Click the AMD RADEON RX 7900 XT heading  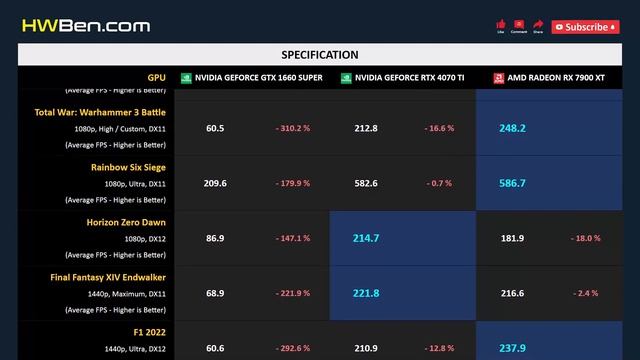(556, 78)
